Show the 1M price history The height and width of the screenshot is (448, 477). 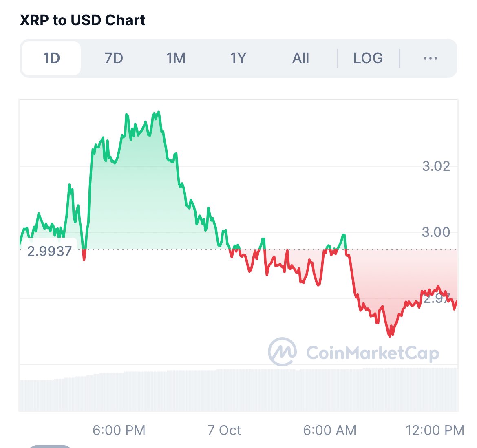pos(176,58)
